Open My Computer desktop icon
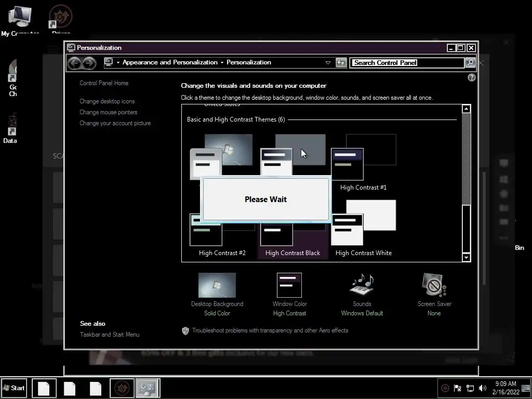532x399 pixels. (x=20, y=20)
